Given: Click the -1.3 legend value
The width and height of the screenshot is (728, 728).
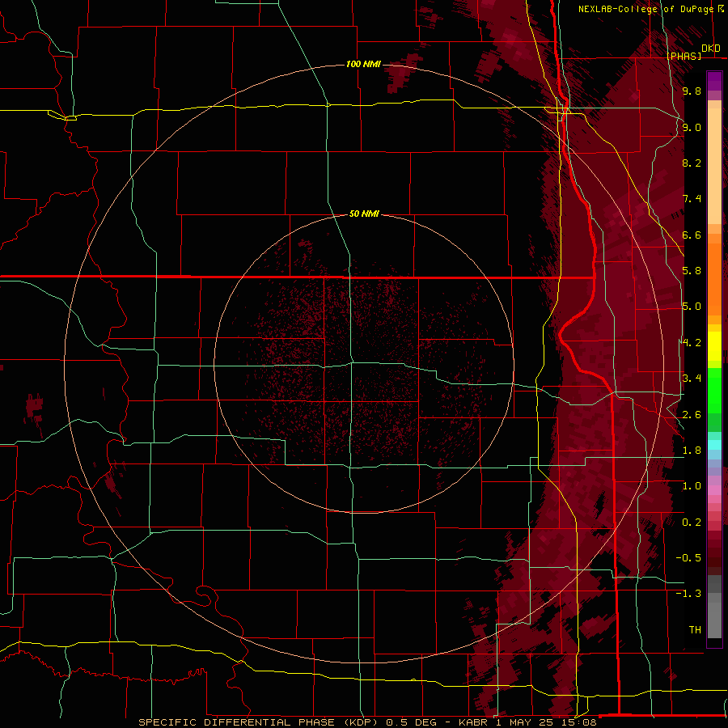Looking at the screenshot, I should [688, 594].
